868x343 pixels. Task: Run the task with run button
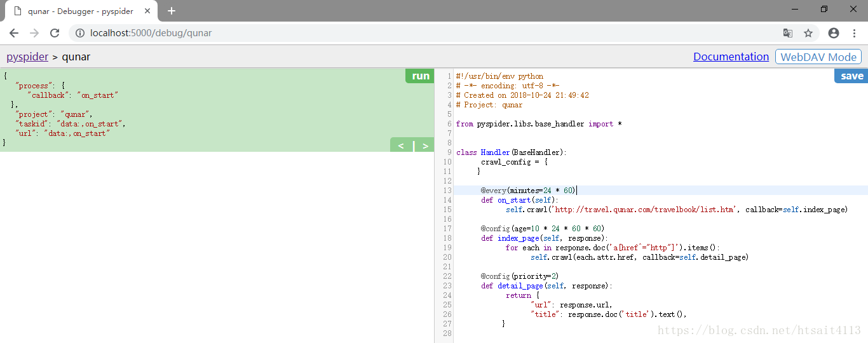pyautogui.click(x=420, y=76)
